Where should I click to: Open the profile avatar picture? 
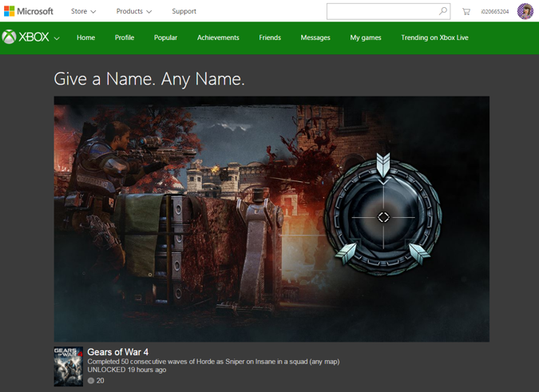click(x=525, y=11)
